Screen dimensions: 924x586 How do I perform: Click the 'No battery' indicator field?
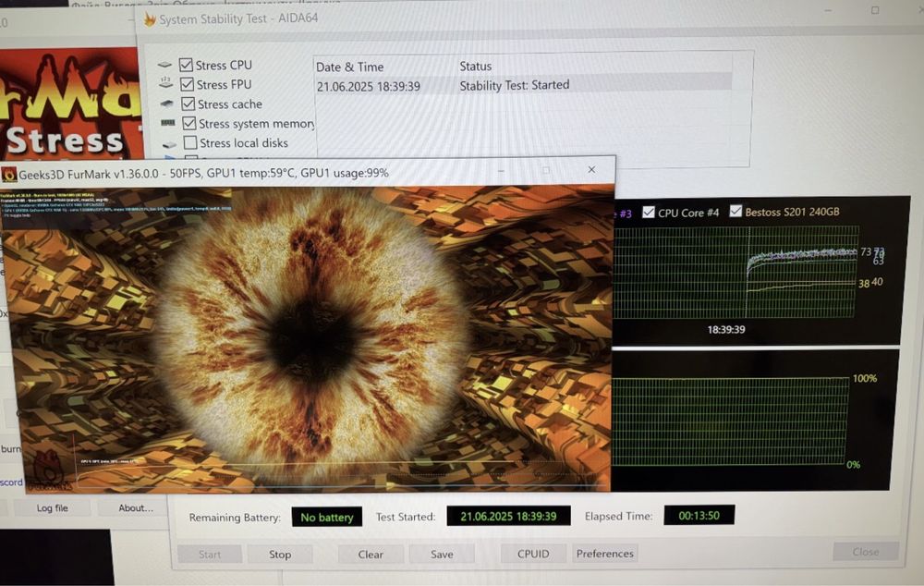pos(327,517)
